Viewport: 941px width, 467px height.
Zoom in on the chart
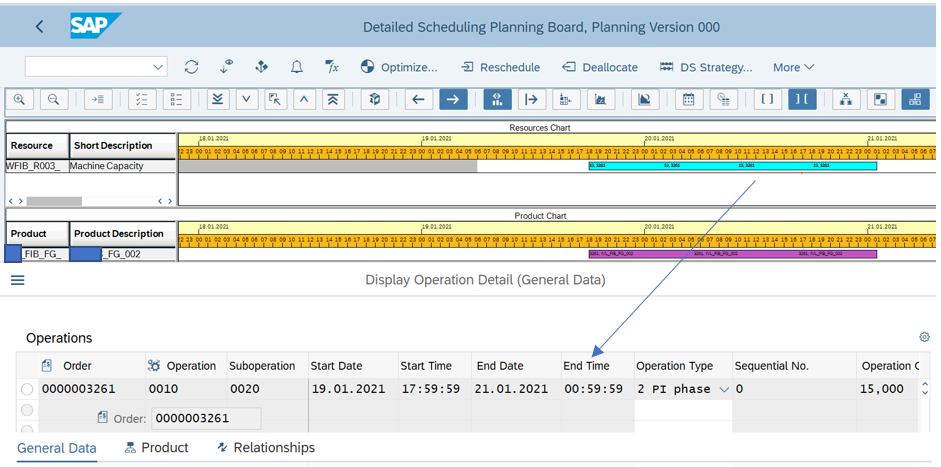coord(19,100)
